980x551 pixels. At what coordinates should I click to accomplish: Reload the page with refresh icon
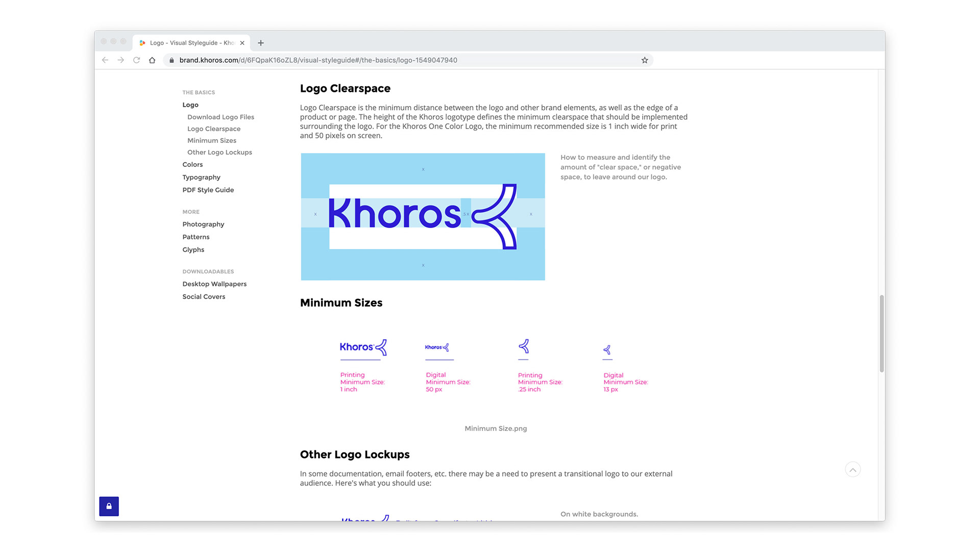click(136, 60)
